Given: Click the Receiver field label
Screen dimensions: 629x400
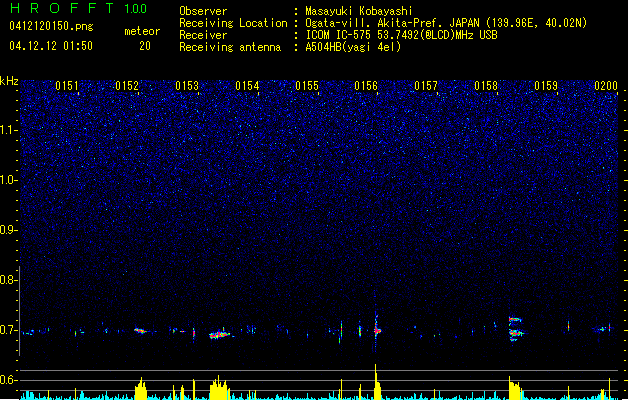Looking at the screenshot, I should pyautogui.click(x=203, y=35).
